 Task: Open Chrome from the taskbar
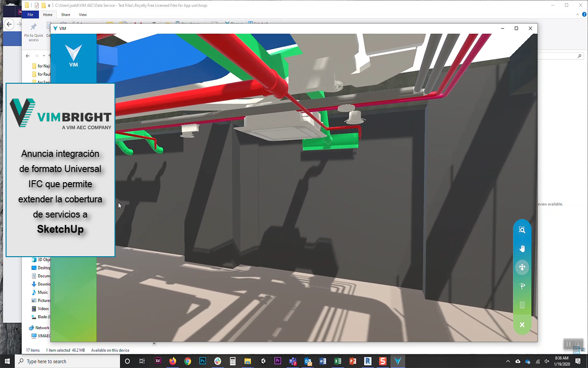pos(187,361)
